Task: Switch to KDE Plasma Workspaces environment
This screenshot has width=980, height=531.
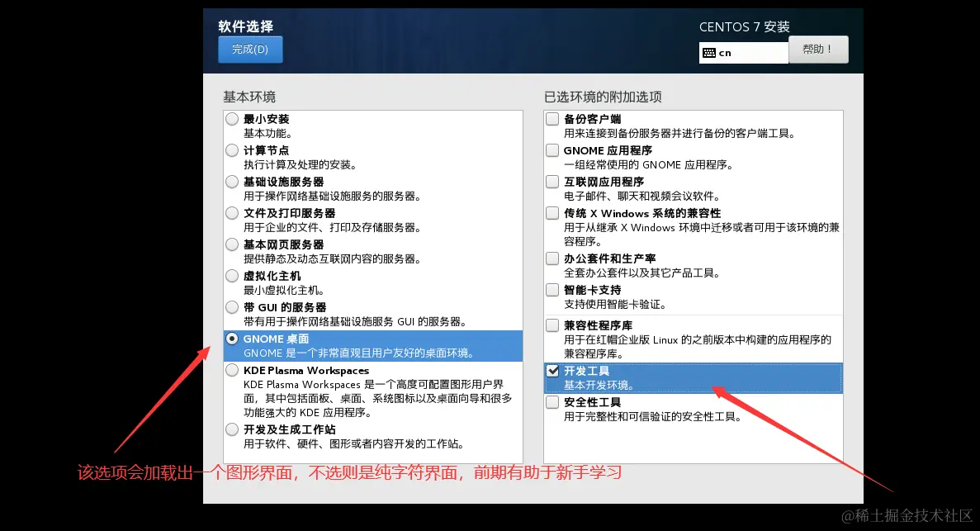Action: 232,370
